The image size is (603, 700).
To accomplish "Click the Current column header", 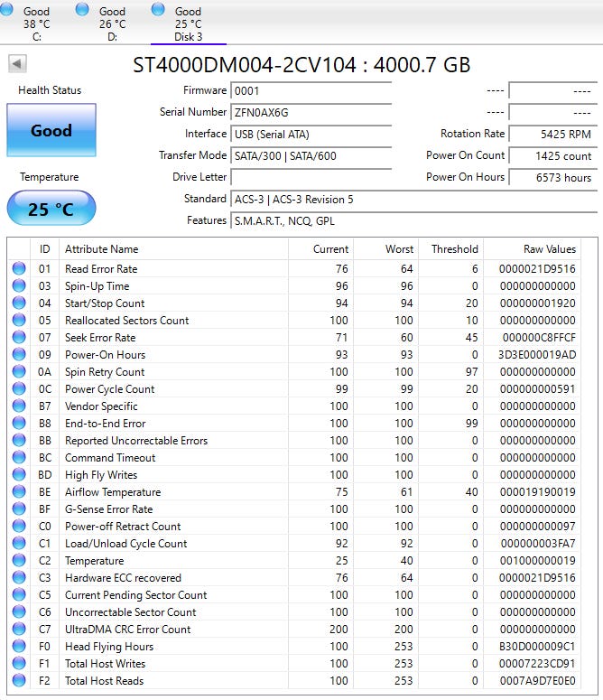I will (x=320, y=249).
